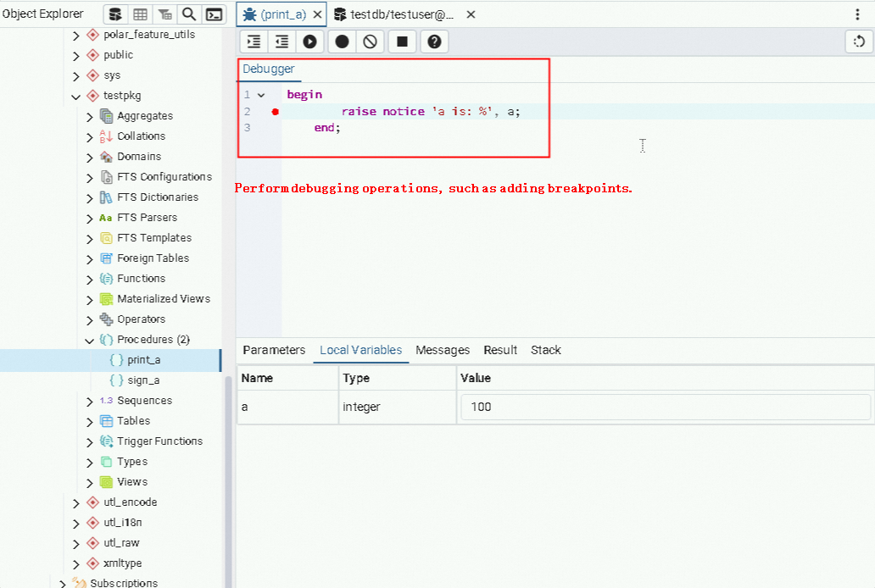This screenshot has width=875, height=588.
Task: Open Object Explorer server icon
Action: pos(115,14)
